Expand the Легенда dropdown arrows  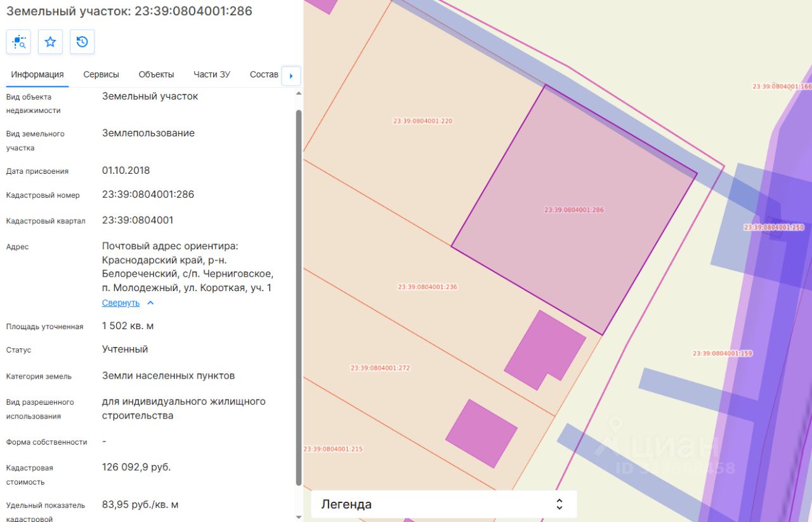click(x=559, y=504)
